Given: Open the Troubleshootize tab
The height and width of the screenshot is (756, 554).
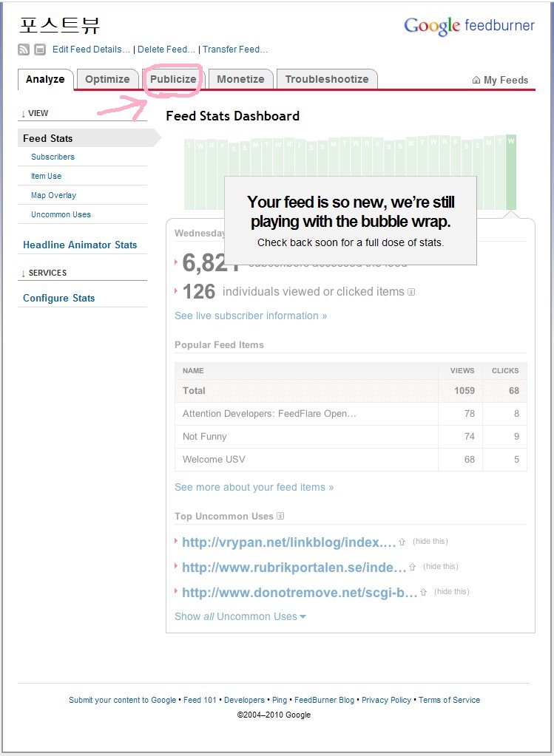Looking at the screenshot, I should pos(327,79).
